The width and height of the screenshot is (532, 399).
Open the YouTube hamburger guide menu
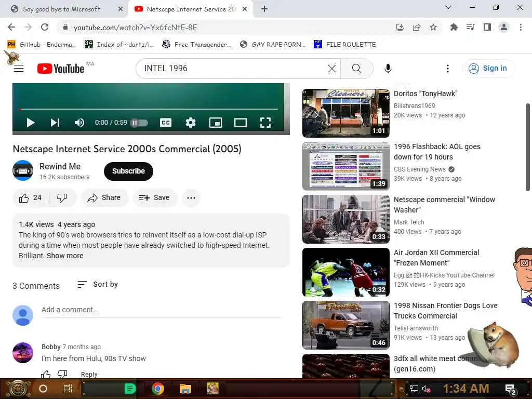19,69
